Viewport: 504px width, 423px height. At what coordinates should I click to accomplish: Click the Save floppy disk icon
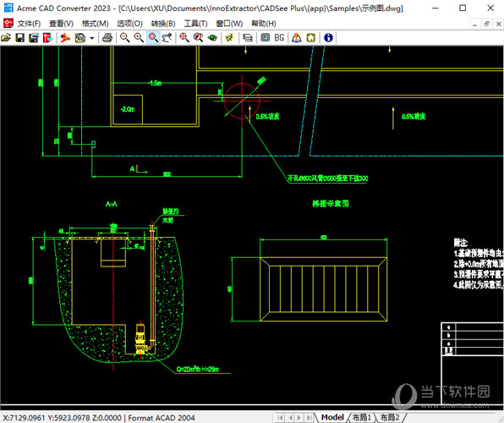coord(20,38)
